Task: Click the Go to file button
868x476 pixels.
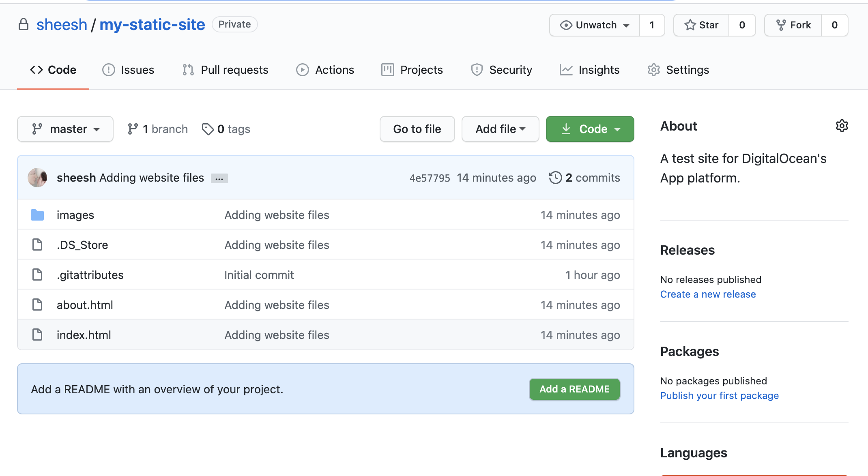Action: point(417,129)
